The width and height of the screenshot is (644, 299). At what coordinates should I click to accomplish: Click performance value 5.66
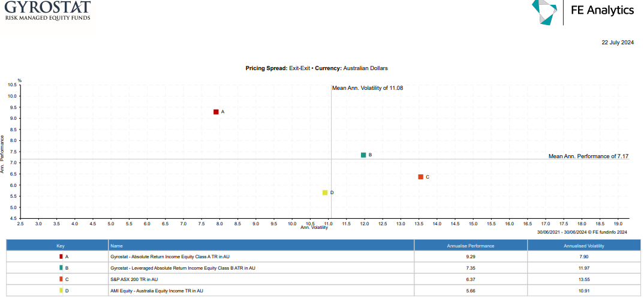click(471, 291)
